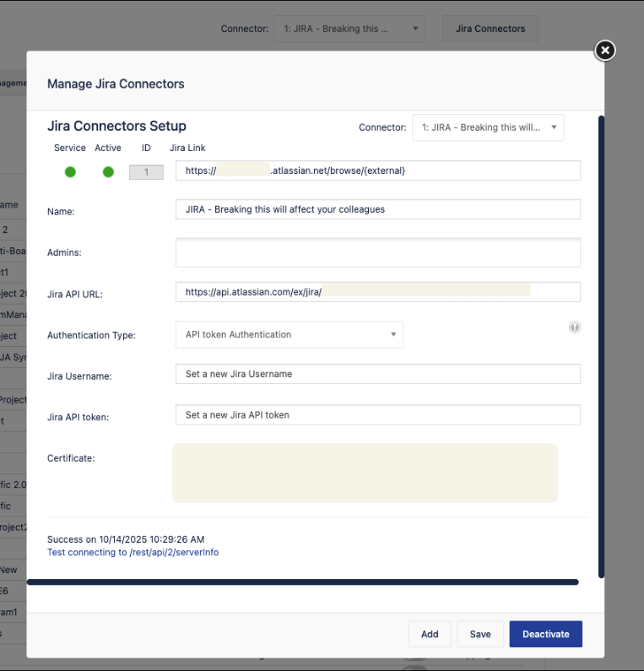Focus the Jira Username field
Image resolution: width=644 pixels, height=671 pixels.
click(378, 374)
